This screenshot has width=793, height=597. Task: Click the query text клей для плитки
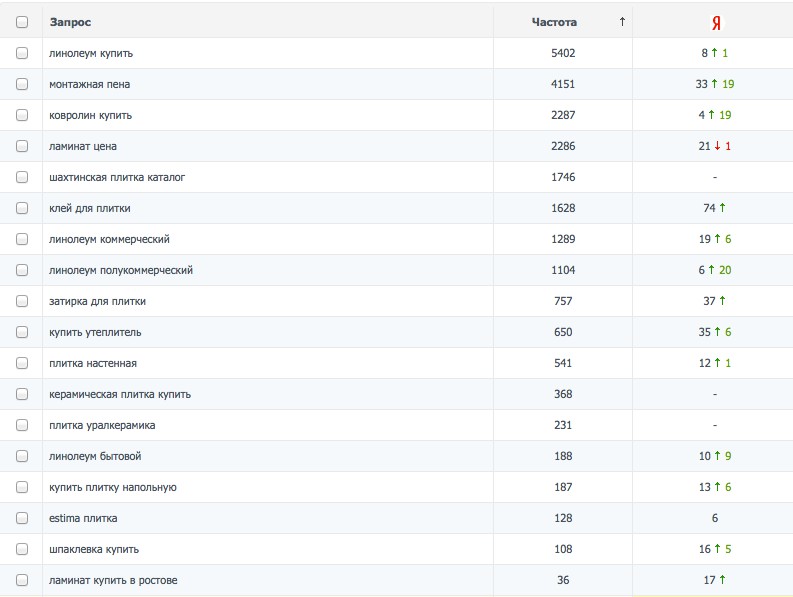tap(90, 208)
